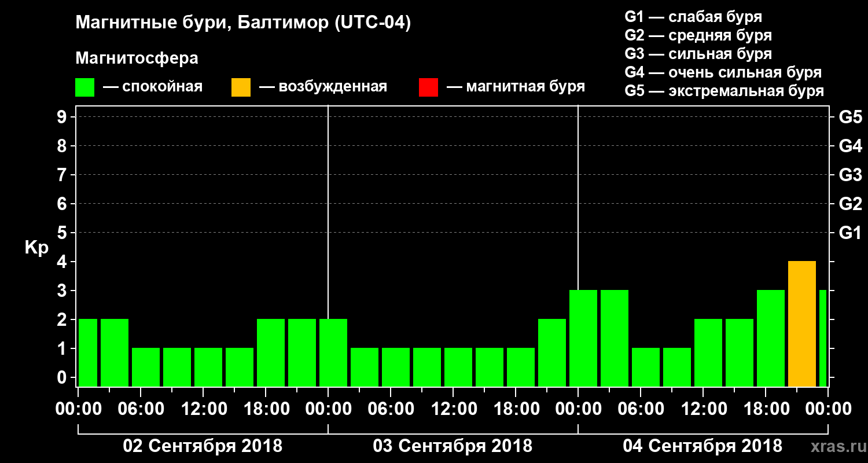Viewport: 868px width, 463px height.
Task: Select the first green bar of 02 Сентября
Action: click(x=88, y=353)
